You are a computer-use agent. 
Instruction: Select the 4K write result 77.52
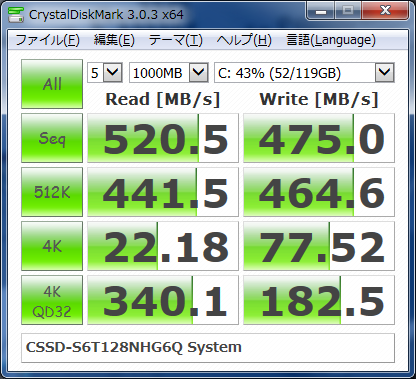pyautogui.click(x=319, y=246)
